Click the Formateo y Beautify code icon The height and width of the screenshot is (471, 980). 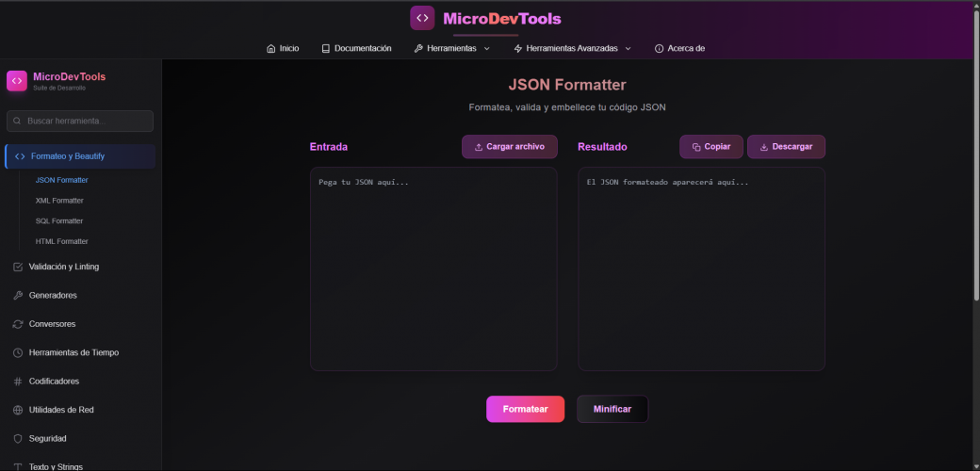(x=20, y=156)
